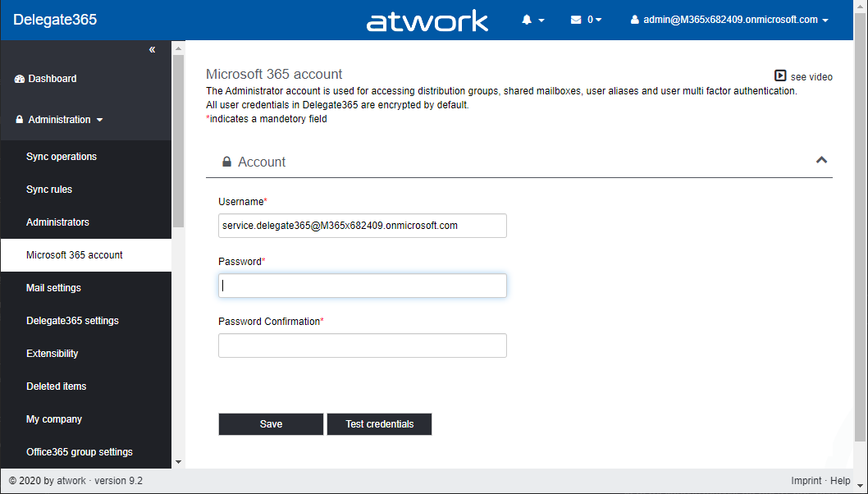Click the see video play icon

[x=780, y=75]
